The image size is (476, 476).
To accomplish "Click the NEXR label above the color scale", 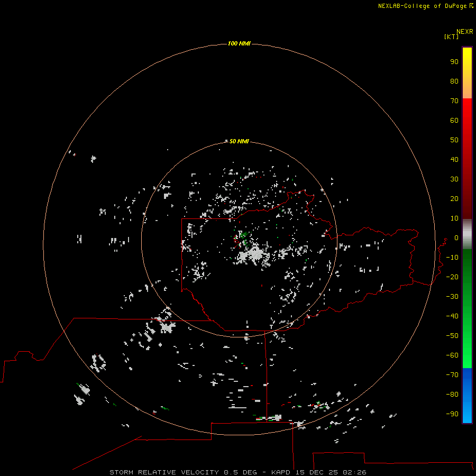I will tap(465, 32).
